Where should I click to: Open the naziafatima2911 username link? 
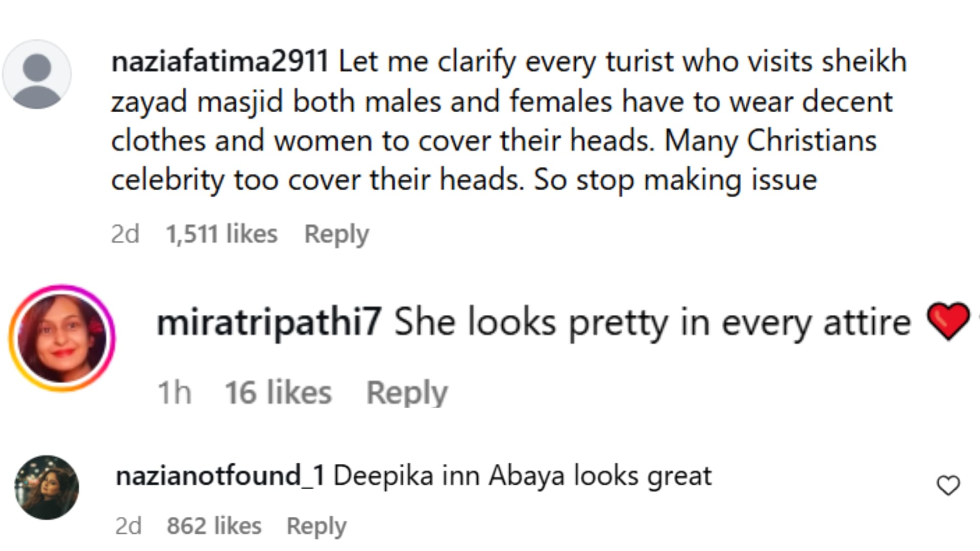click(x=219, y=62)
